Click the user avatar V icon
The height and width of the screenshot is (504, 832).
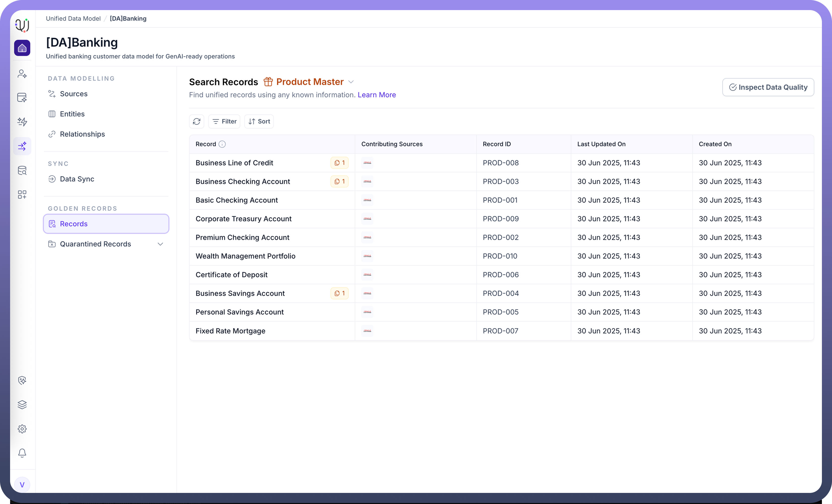[22, 485]
